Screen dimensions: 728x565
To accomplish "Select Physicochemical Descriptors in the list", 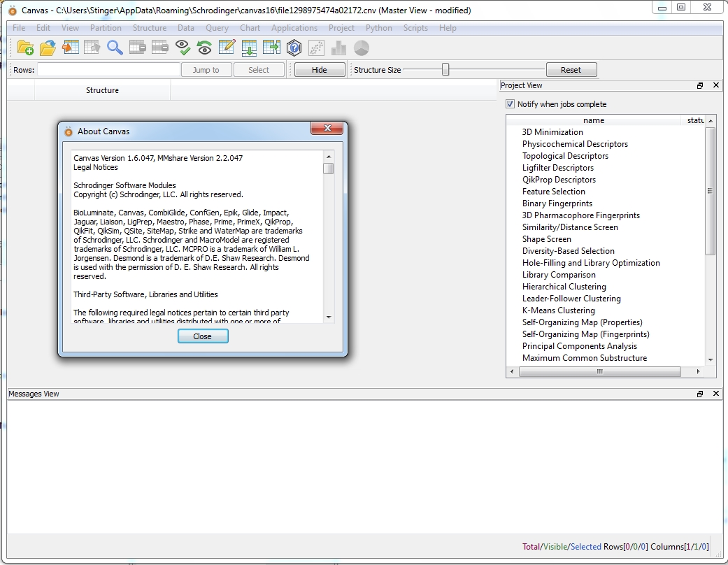I will pos(575,144).
